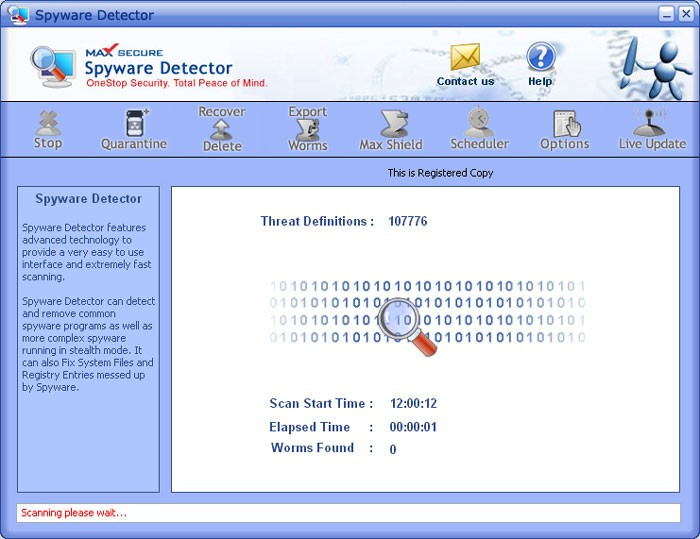
Task: Click Elapsed Time value 00:00:01
Action: point(413,427)
